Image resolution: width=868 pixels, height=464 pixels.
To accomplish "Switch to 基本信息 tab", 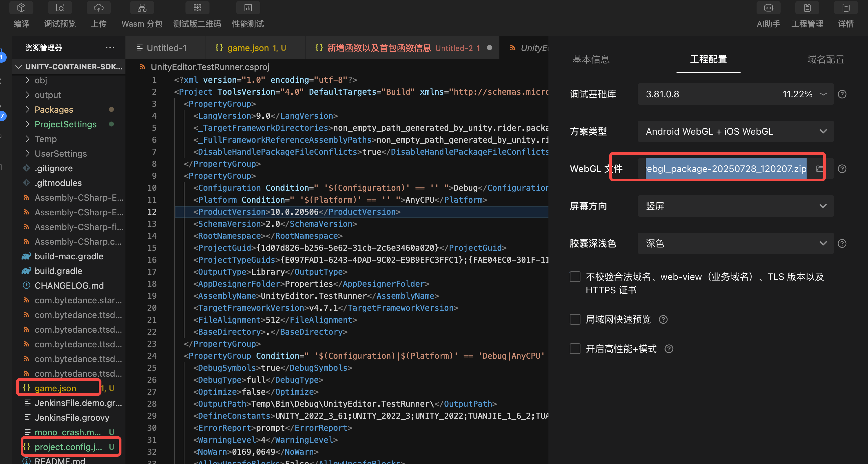I will click(591, 60).
